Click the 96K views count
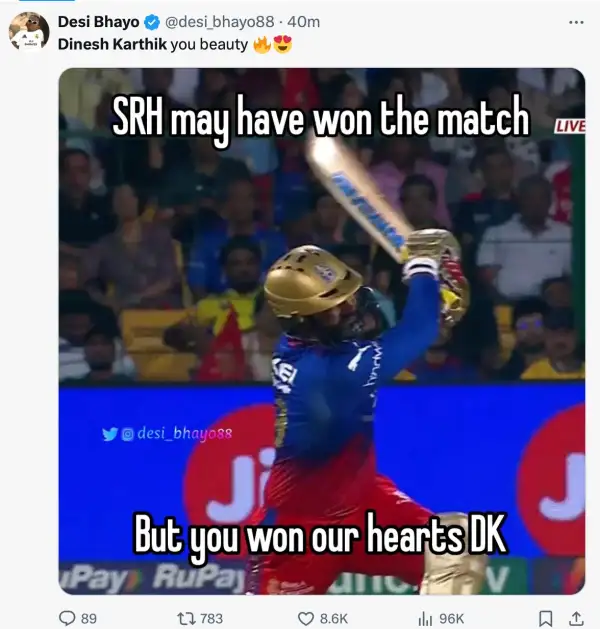The height and width of the screenshot is (629, 600). 452,619
